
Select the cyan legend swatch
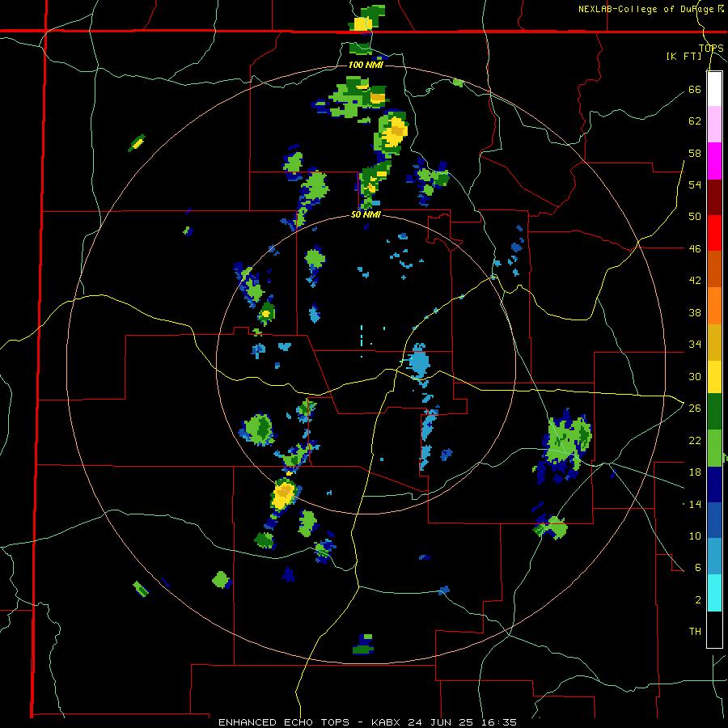[714, 593]
